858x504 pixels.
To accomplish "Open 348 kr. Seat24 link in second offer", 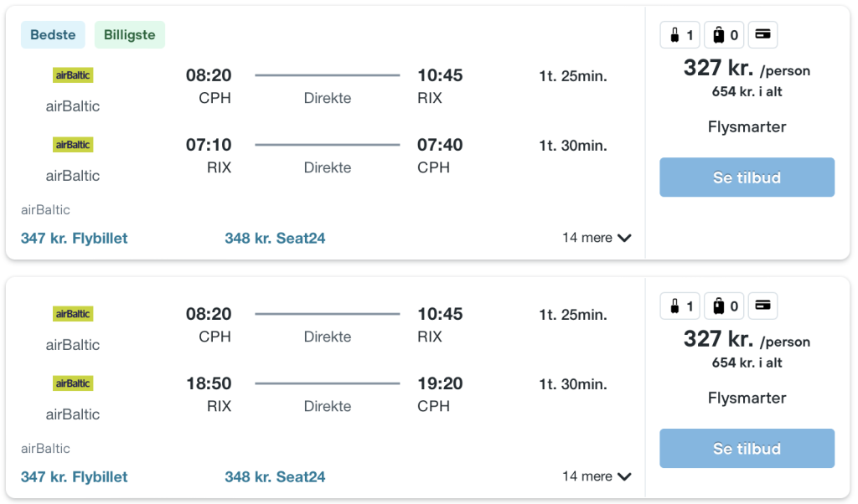I will point(275,477).
